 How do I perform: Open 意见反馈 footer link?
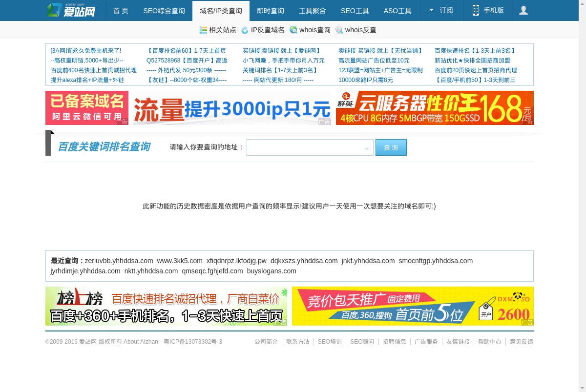pos(522,342)
